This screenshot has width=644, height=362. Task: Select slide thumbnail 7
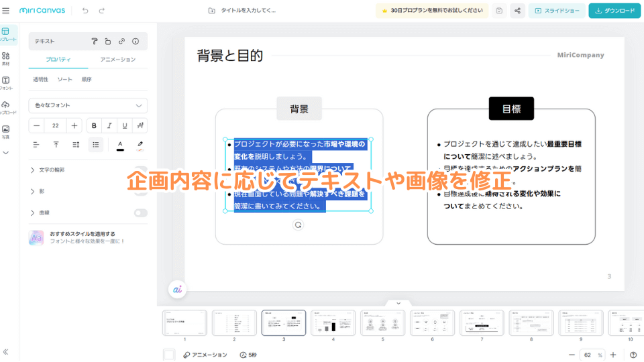(482, 323)
